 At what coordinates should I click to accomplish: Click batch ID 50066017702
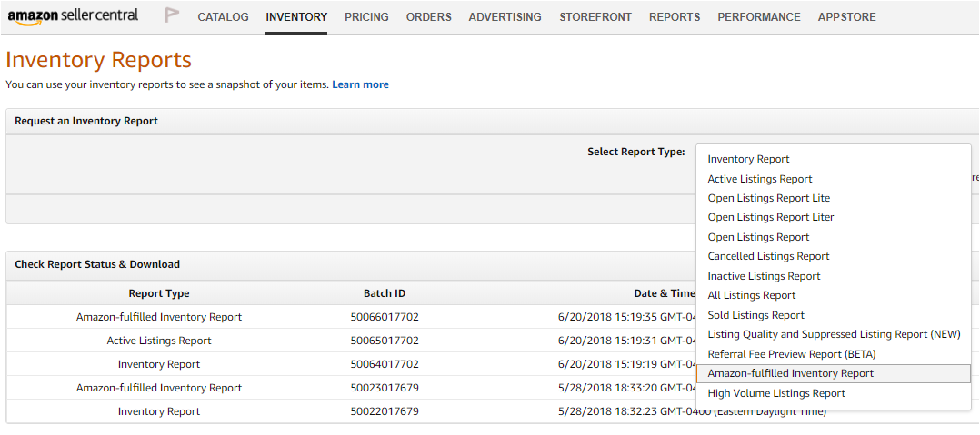[x=385, y=317]
